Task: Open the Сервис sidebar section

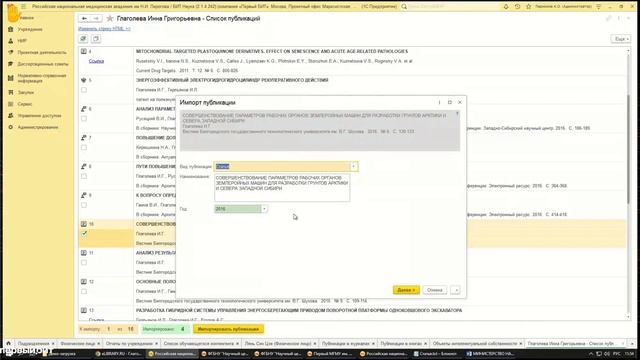Action: pyautogui.click(x=24, y=104)
